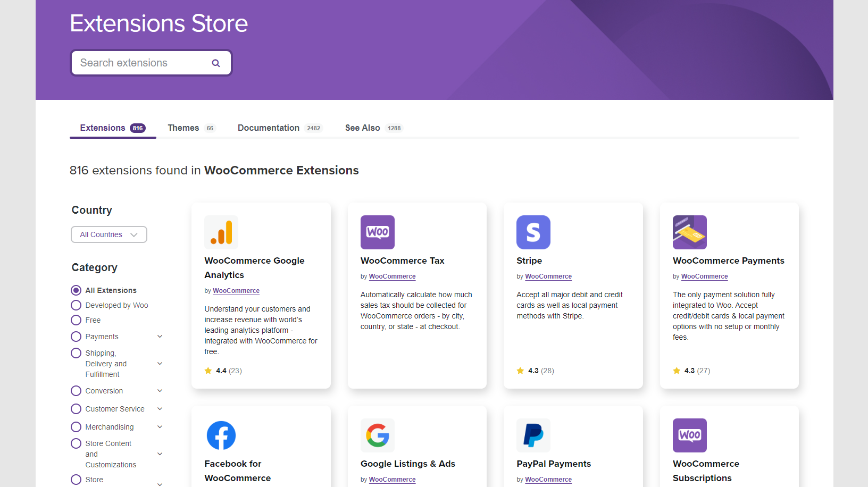Click the WooCommerce Google Analytics chart icon
Image resolution: width=868 pixels, height=487 pixels.
(x=221, y=232)
